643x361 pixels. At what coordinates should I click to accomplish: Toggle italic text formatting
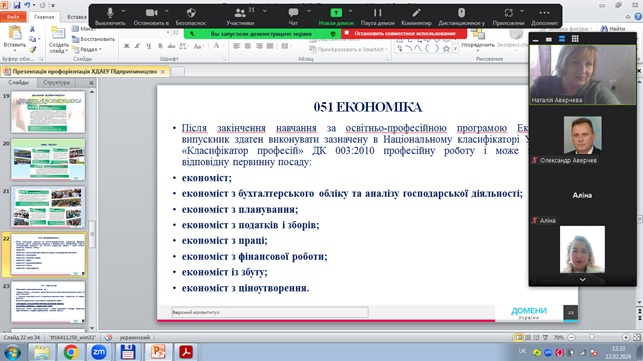138,46
